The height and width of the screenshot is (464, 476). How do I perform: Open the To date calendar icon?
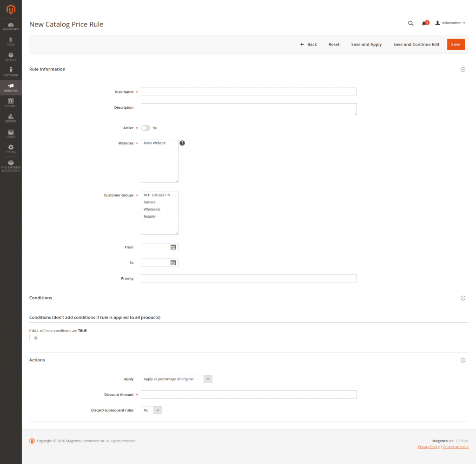173,263
